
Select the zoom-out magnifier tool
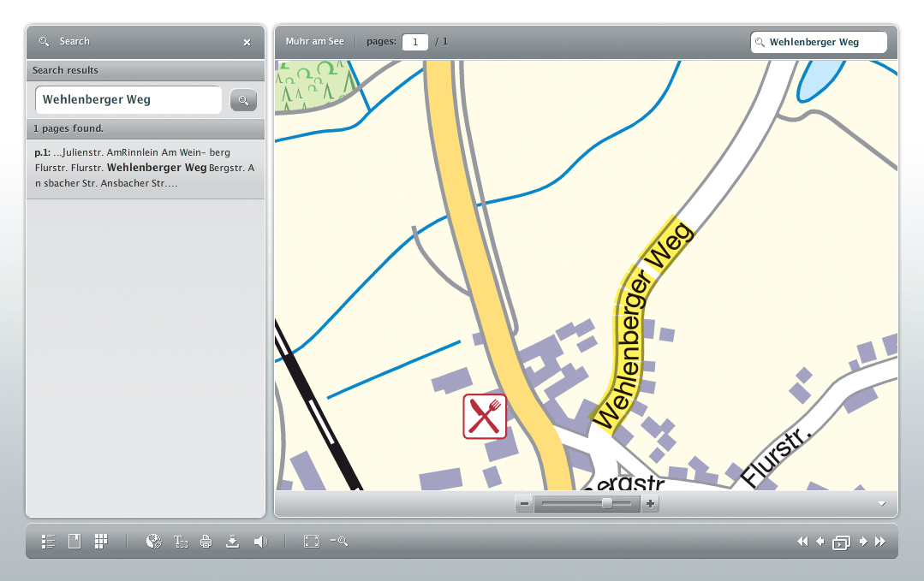click(x=338, y=541)
